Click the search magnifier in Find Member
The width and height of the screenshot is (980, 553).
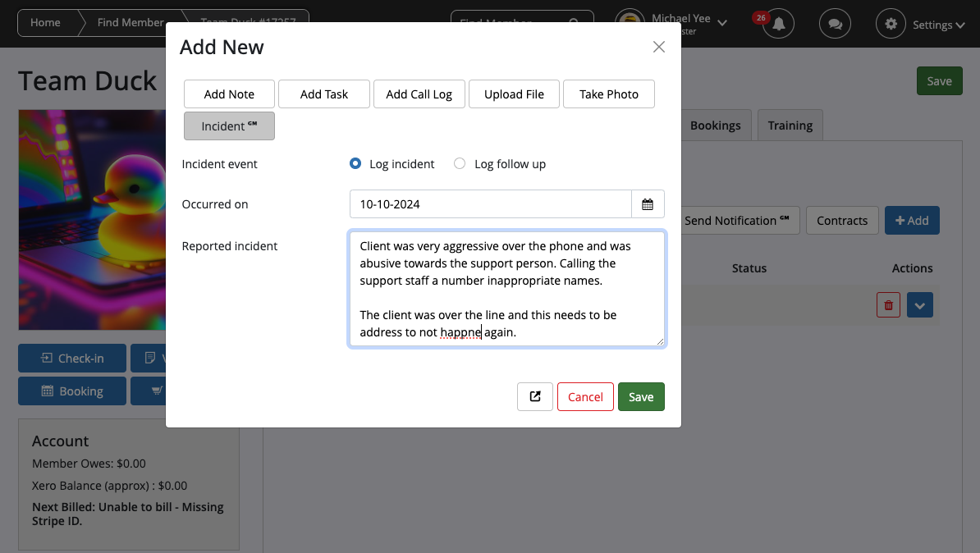[x=574, y=23]
